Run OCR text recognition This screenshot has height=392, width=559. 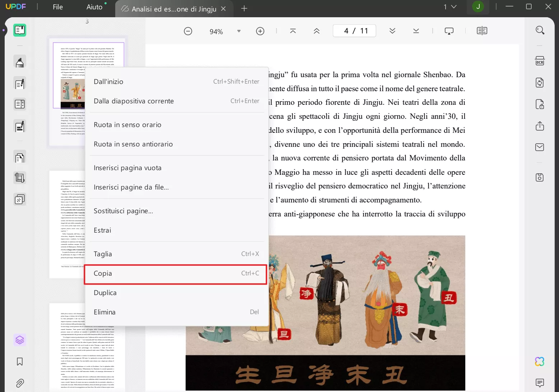coord(540,61)
